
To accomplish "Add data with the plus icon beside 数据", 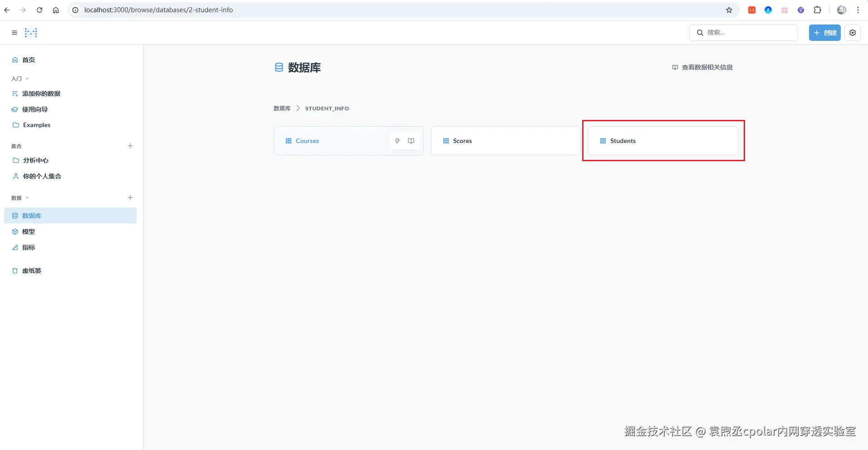I will 130,198.
